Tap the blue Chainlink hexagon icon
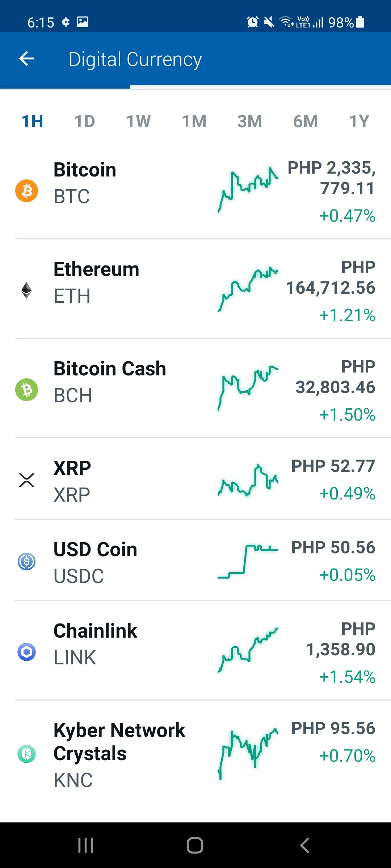 pyautogui.click(x=26, y=652)
